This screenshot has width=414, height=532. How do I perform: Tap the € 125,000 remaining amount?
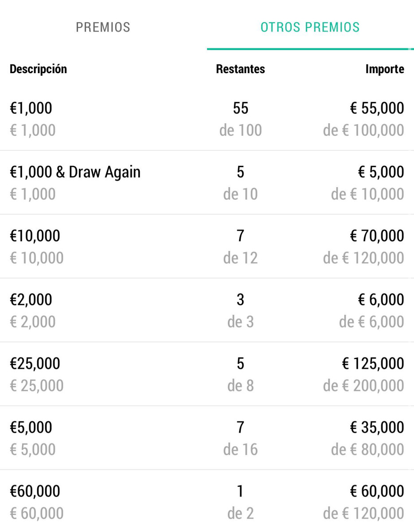(372, 364)
